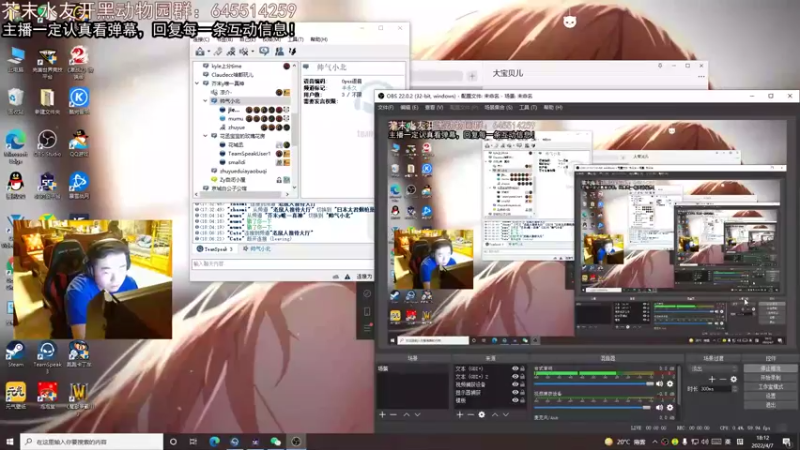Click 停止推流 button in OBS controls
Image resolution: width=800 pixels, height=450 pixels.
pyautogui.click(x=770, y=368)
